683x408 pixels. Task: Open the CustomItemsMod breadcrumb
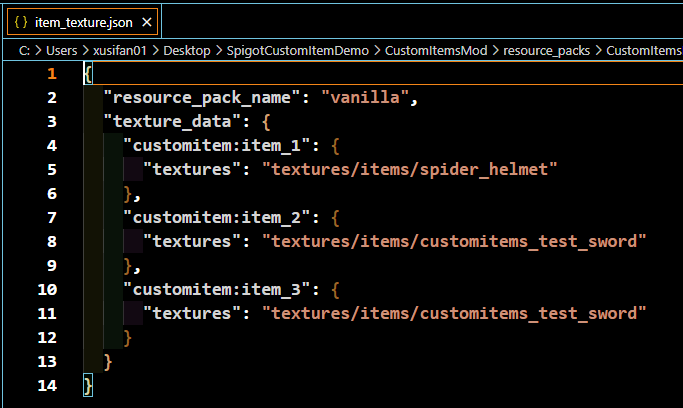click(436, 51)
